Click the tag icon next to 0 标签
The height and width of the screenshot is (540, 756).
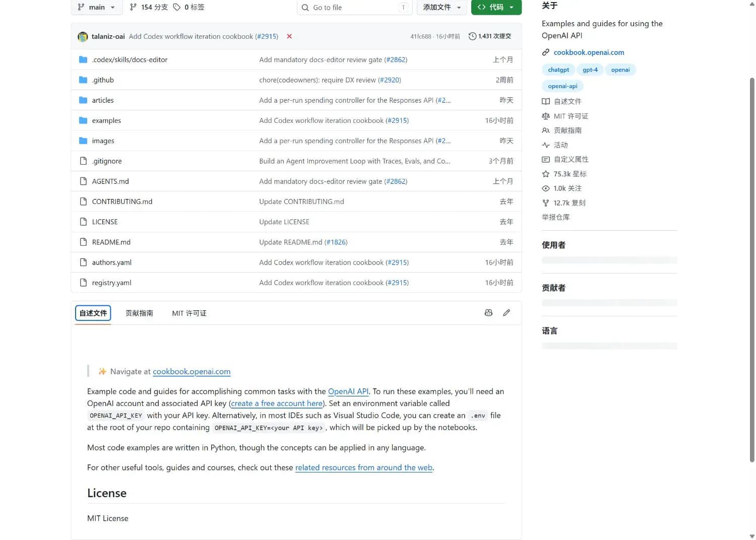click(177, 7)
